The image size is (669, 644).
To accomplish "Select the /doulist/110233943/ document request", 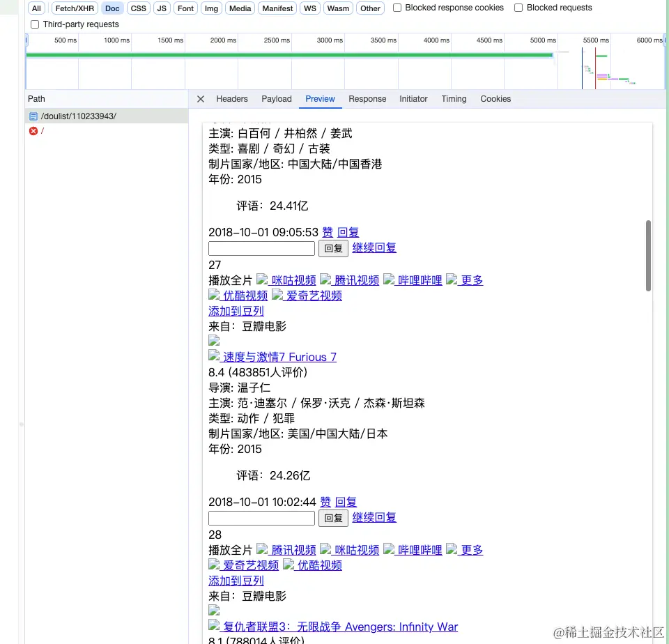I will [106, 116].
